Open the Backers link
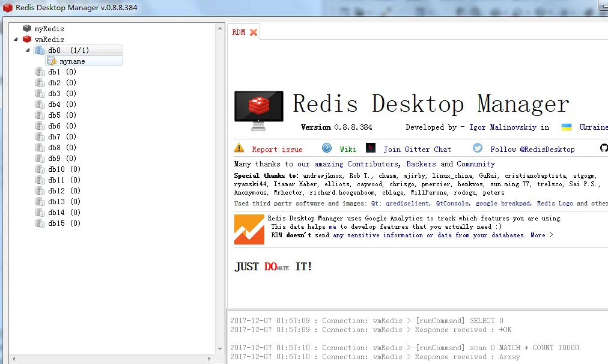 click(x=421, y=164)
